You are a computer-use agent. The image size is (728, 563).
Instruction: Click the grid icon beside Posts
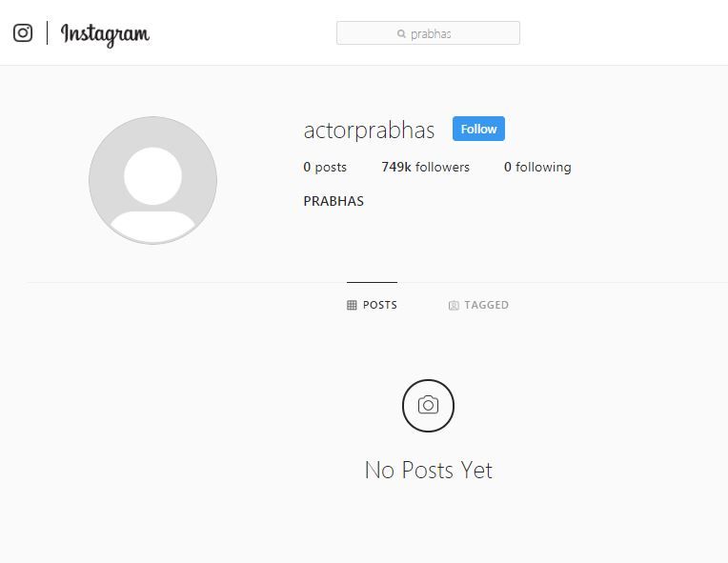(x=352, y=305)
